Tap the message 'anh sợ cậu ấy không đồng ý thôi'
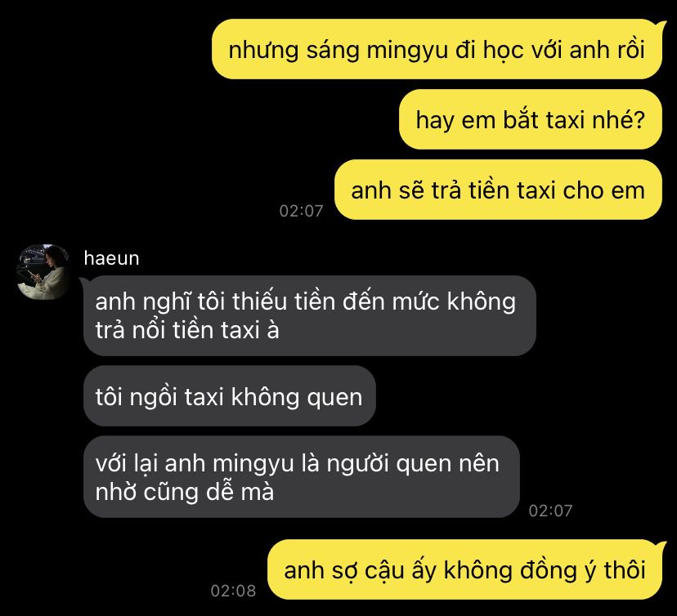Viewport: 677px width, 616px height. (x=464, y=569)
